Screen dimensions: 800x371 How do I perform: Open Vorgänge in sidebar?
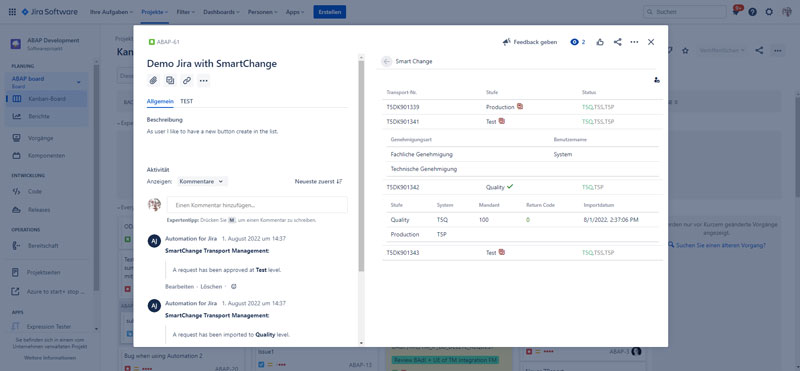pyautogui.click(x=46, y=138)
